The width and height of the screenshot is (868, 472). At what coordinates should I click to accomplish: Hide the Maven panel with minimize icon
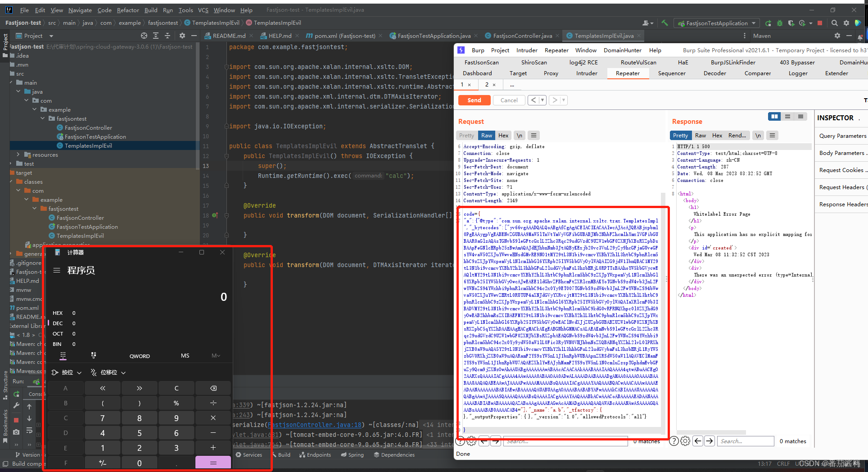(849, 36)
